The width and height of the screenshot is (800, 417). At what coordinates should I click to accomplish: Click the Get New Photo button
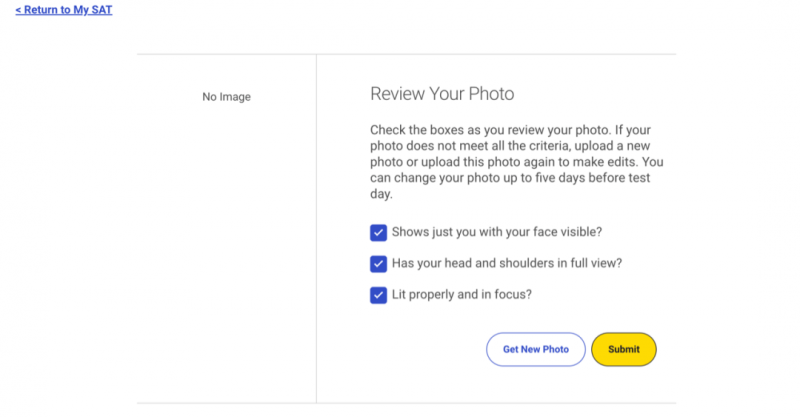[x=536, y=349]
